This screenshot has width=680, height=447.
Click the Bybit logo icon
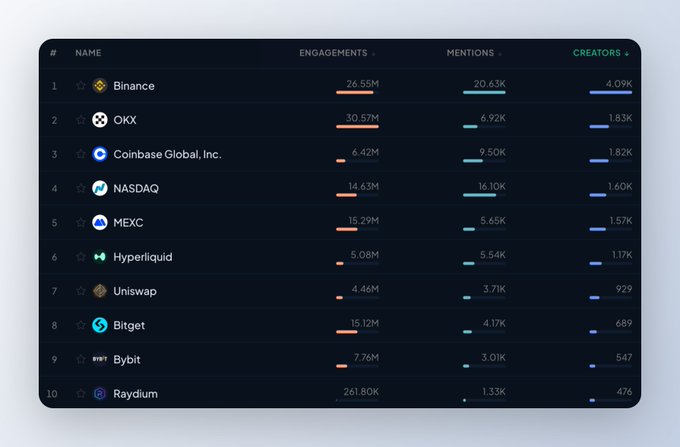point(100,359)
